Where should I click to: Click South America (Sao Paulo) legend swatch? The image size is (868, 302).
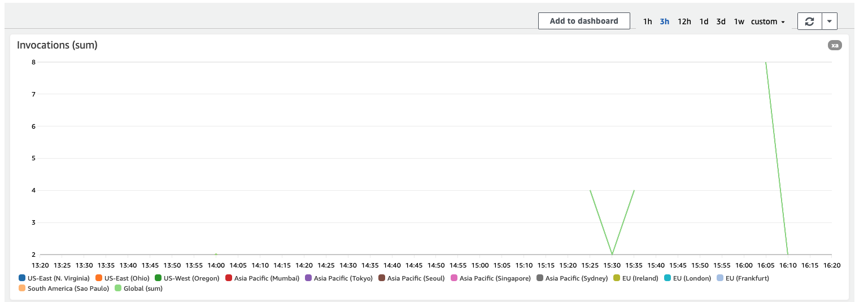coord(22,288)
